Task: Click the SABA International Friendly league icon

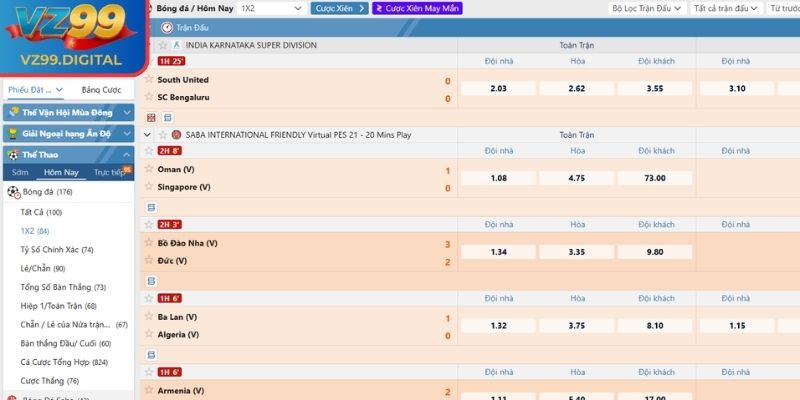Action: pos(176,134)
